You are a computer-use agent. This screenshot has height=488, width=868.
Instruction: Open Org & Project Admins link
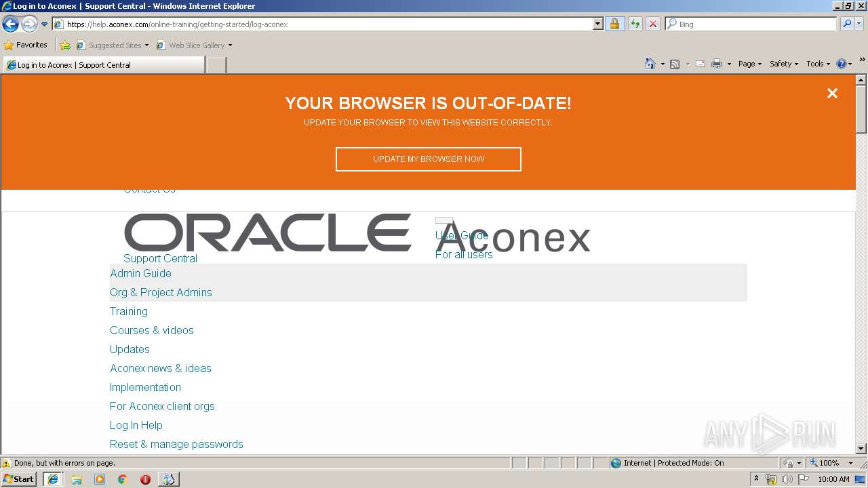click(x=161, y=292)
